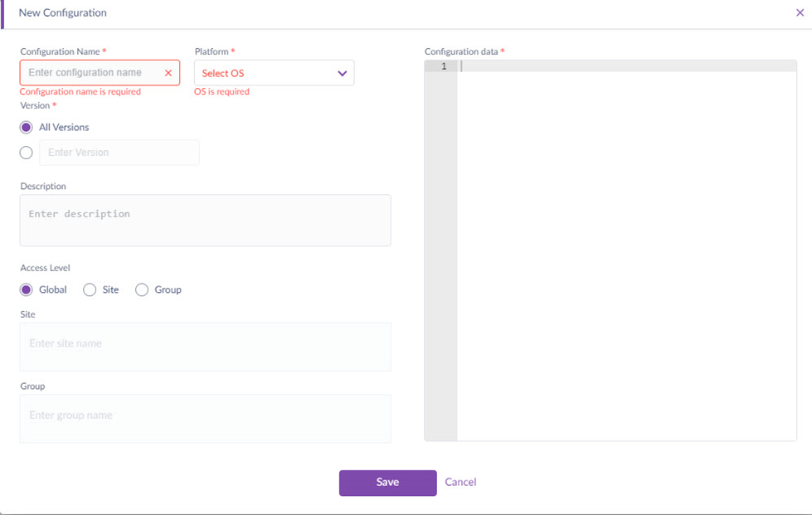Pick the Group access level option

tap(142, 290)
